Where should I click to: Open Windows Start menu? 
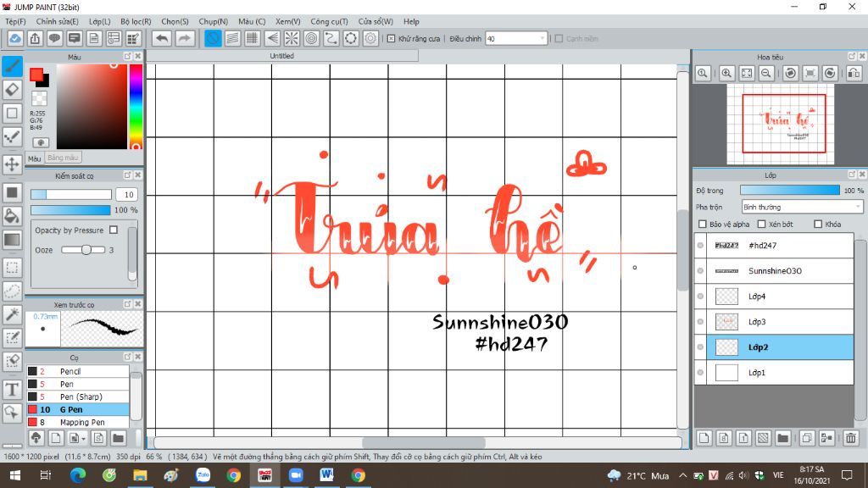coord(15,475)
